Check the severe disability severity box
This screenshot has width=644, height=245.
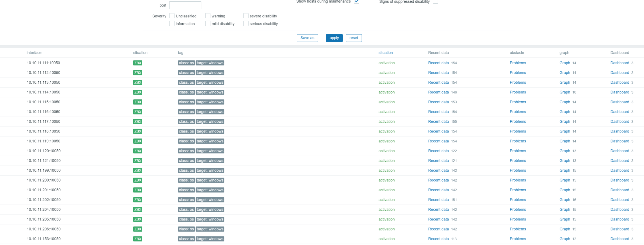246,16
